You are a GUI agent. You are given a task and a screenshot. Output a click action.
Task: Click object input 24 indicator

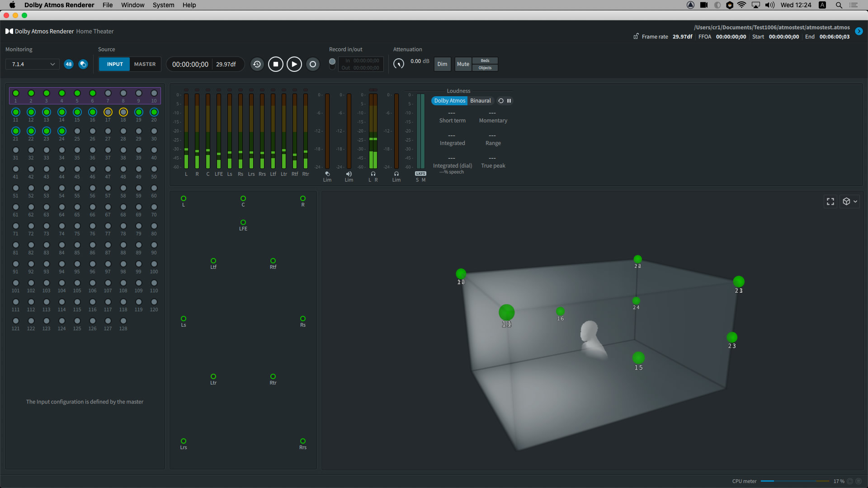click(x=62, y=131)
